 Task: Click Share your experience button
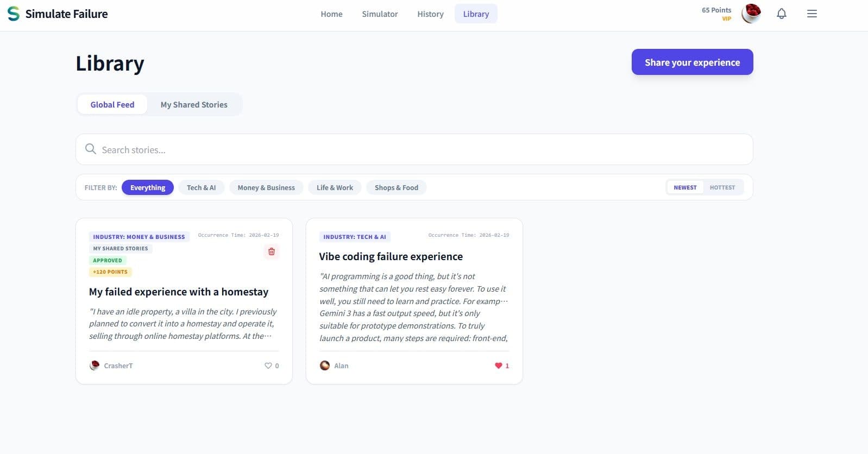[x=692, y=62]
